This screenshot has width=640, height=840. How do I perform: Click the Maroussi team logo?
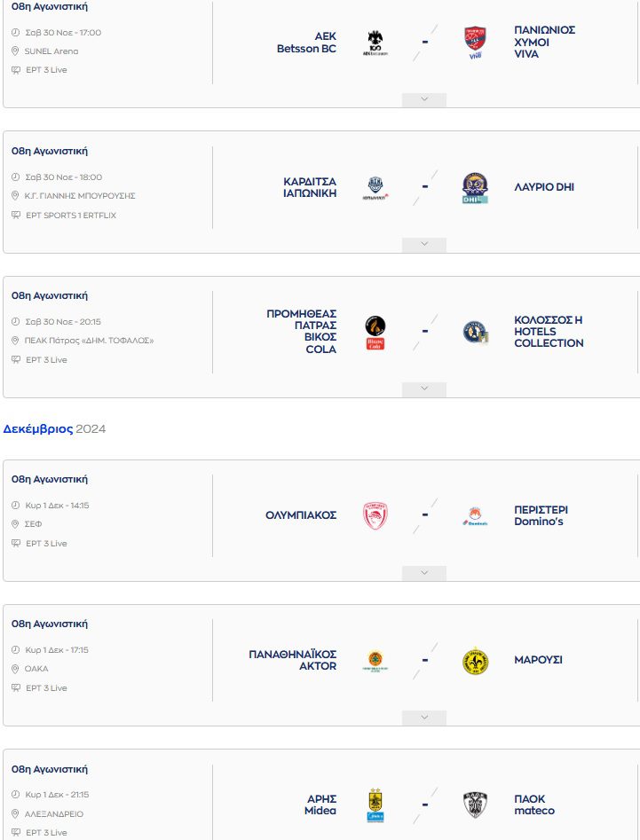pyautogui.click(x=475, y=661)
